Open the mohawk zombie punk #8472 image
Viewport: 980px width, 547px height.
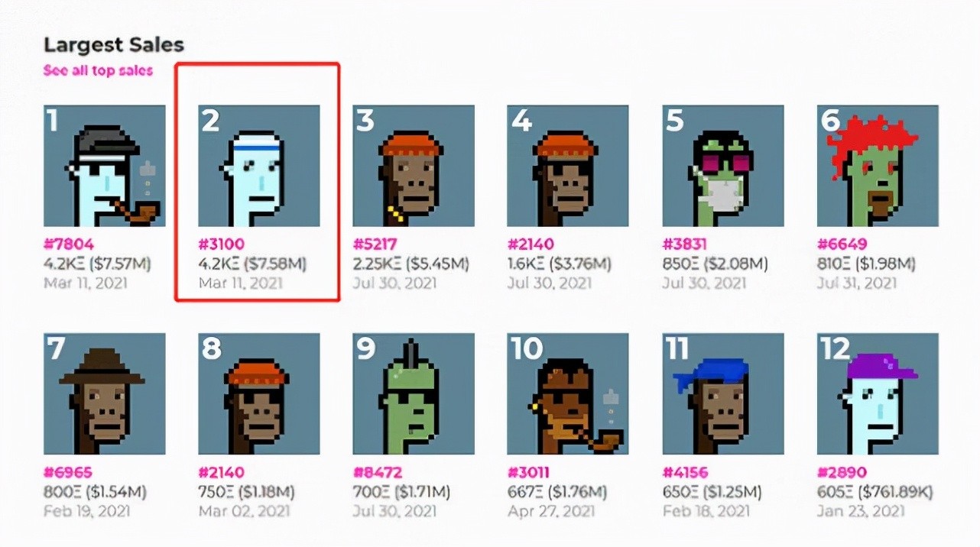(414, 394)
